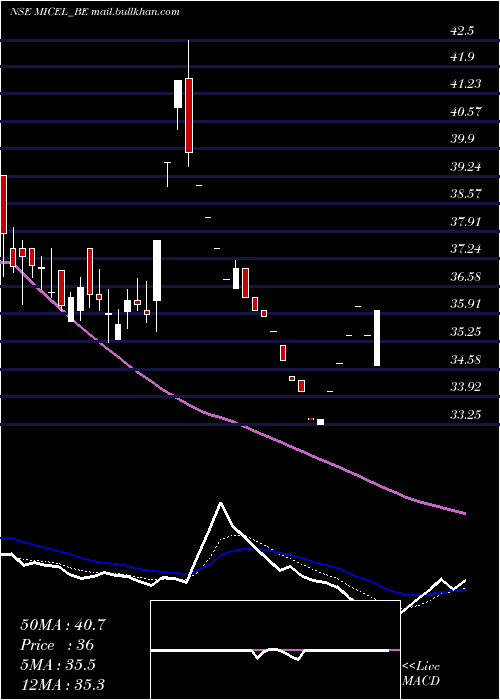
Task: Select the 36.58 price axis label
Action: [x=466, y=276]
